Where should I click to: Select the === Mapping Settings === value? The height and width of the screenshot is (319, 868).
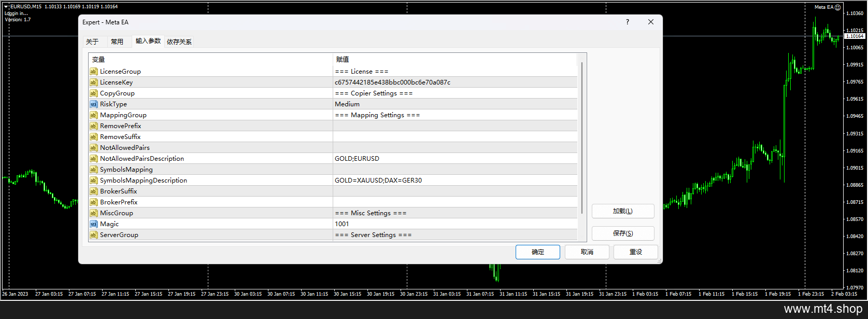pyautogui.click(x=455, y=115)
